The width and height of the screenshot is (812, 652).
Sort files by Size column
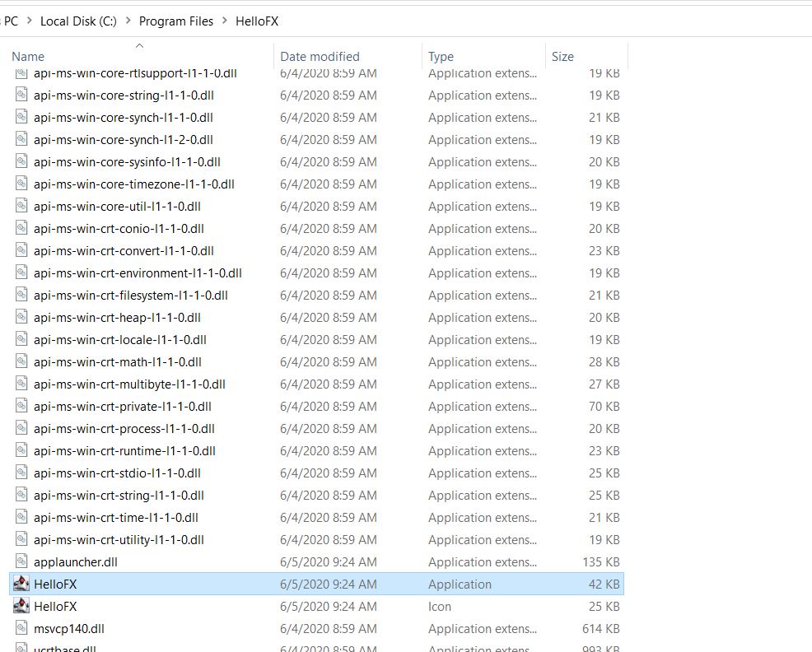[x=562, y=57]
